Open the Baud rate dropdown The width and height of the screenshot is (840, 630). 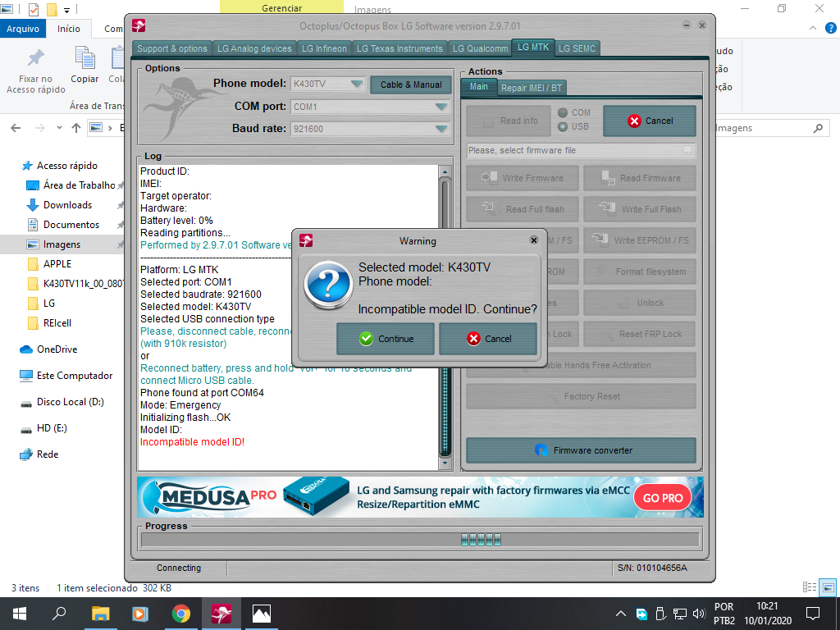pyautogui.click(x=441, y=129)
